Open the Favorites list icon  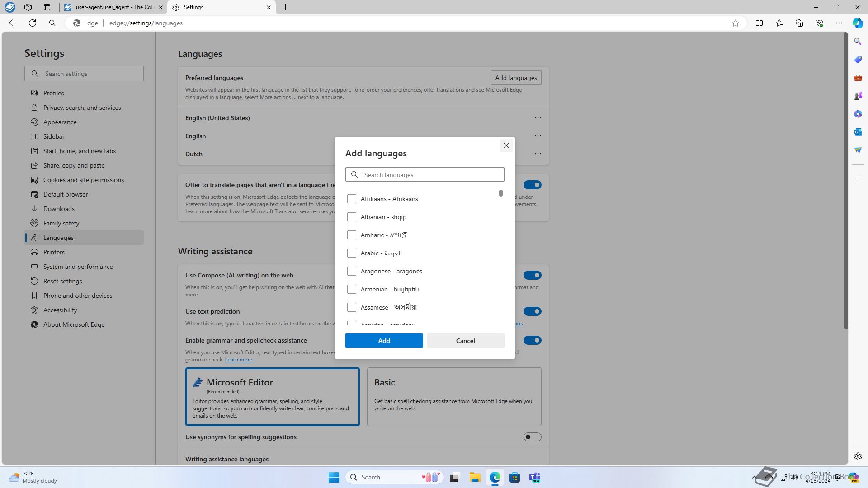point(779,23)
